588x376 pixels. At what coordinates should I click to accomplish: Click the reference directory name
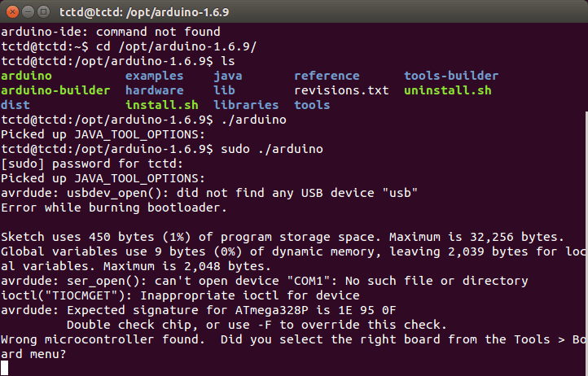pos(327,76)
